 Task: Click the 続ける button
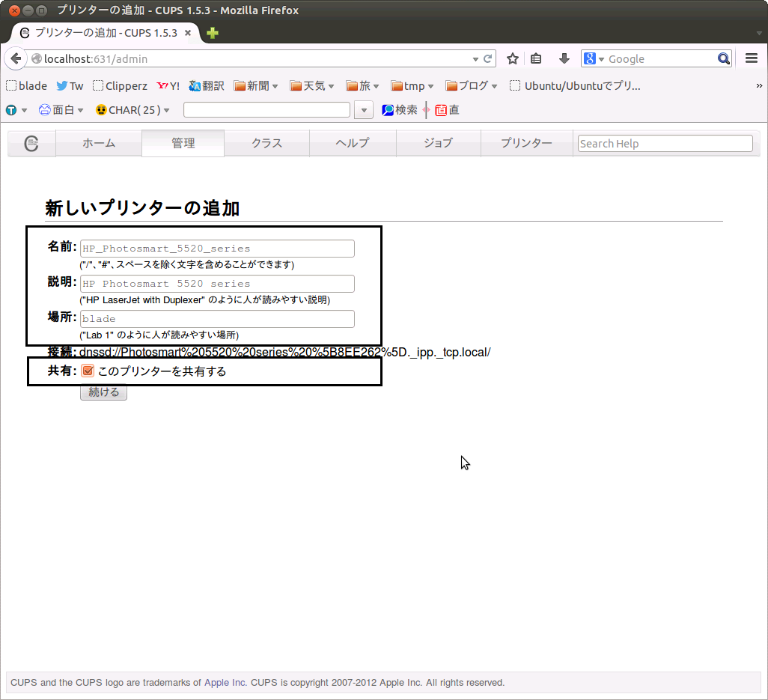(103, 392)
